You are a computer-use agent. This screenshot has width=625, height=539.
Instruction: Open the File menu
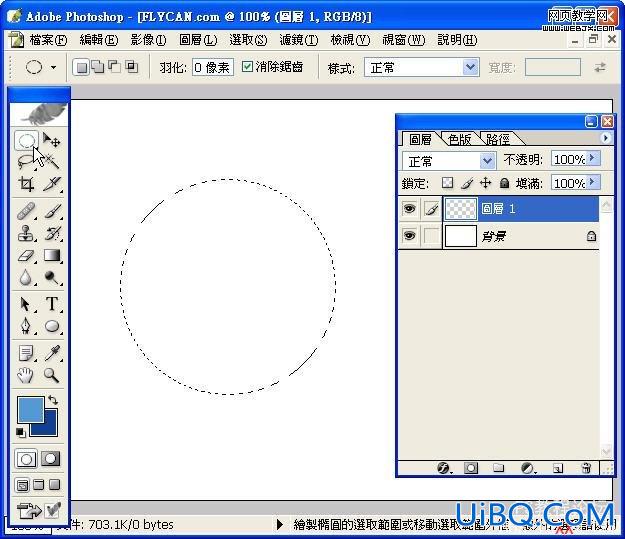pyautogui.click(x=48, y=40)
